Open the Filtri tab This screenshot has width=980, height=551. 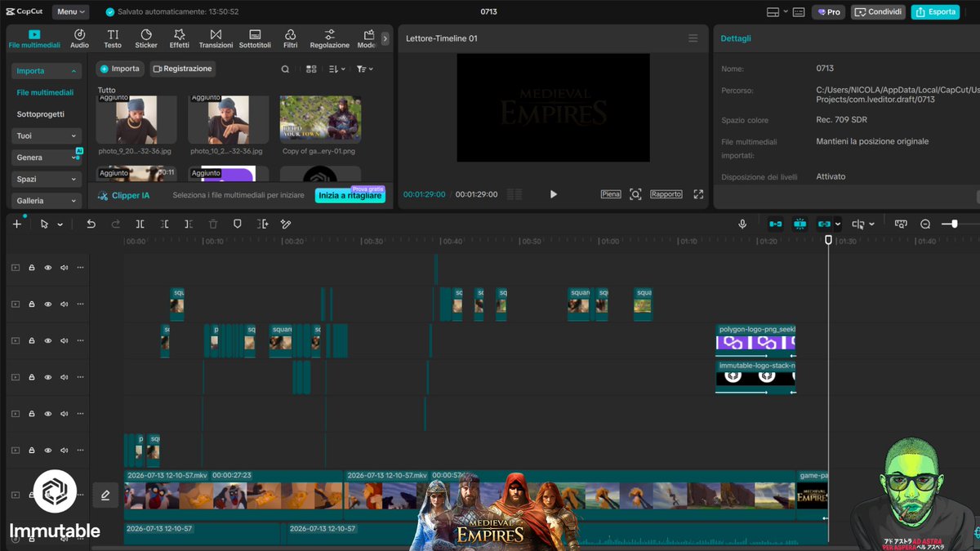pos(290,38)
